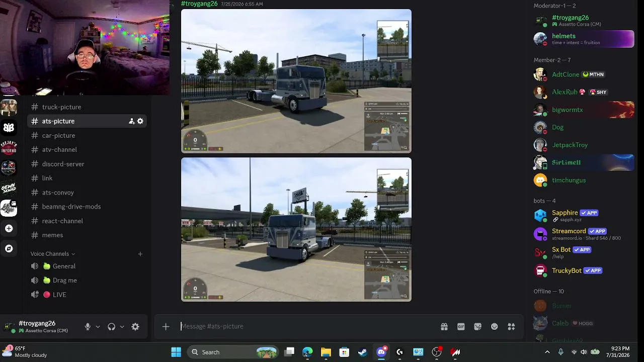
Task: Select the ats-picture channel
Action: coord(87,121)
